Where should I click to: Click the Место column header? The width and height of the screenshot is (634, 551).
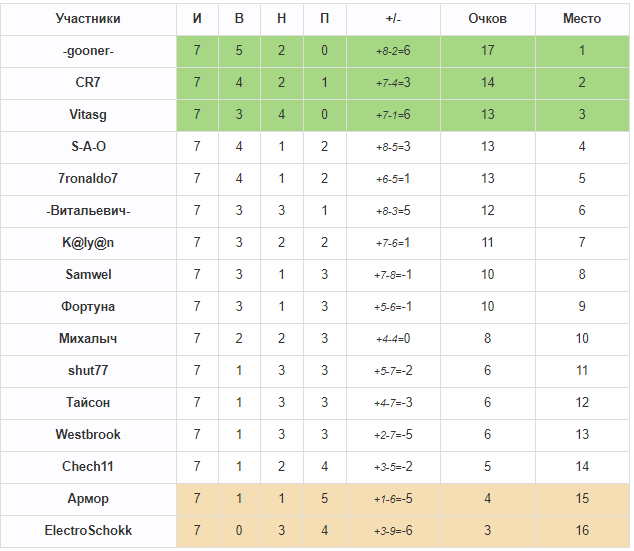(582, 19)
